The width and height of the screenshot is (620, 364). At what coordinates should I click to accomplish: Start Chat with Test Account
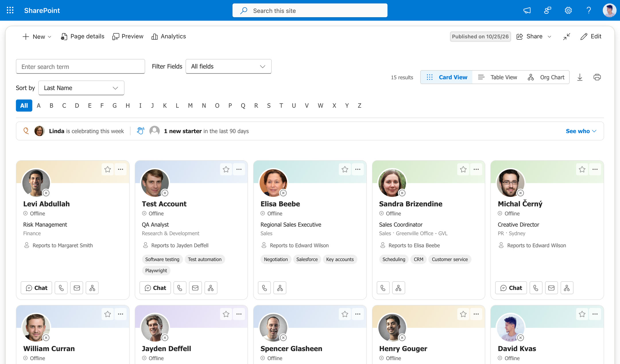click(x=155, y=288)
